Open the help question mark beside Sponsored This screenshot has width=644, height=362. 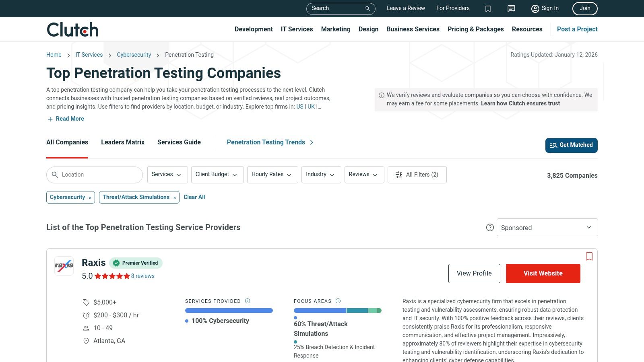pyautogui.click(x=490, y=227)
